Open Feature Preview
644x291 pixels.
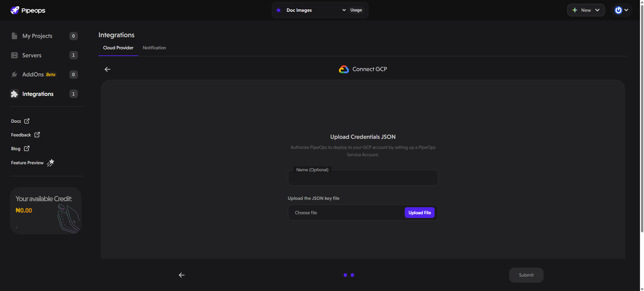point(27,163)
